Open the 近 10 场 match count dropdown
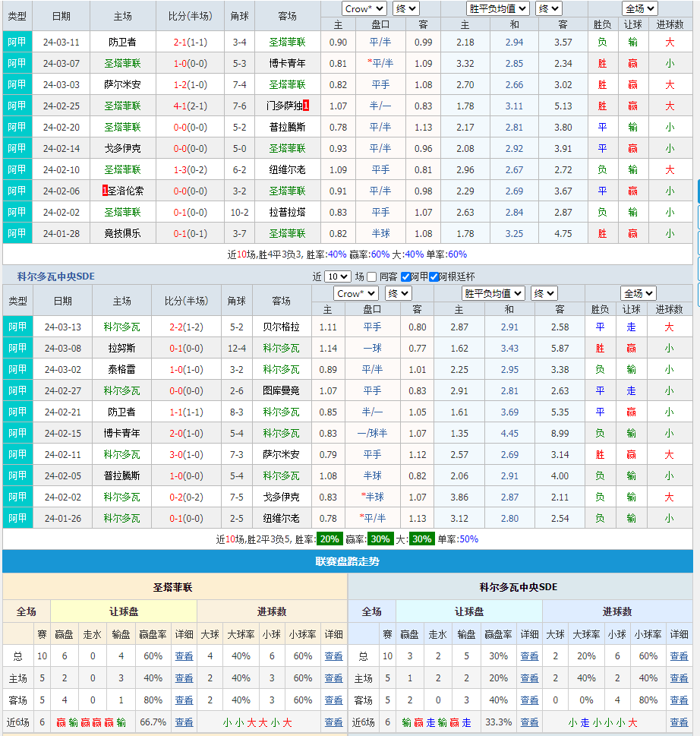700x736 pixels. coord(338,277)
